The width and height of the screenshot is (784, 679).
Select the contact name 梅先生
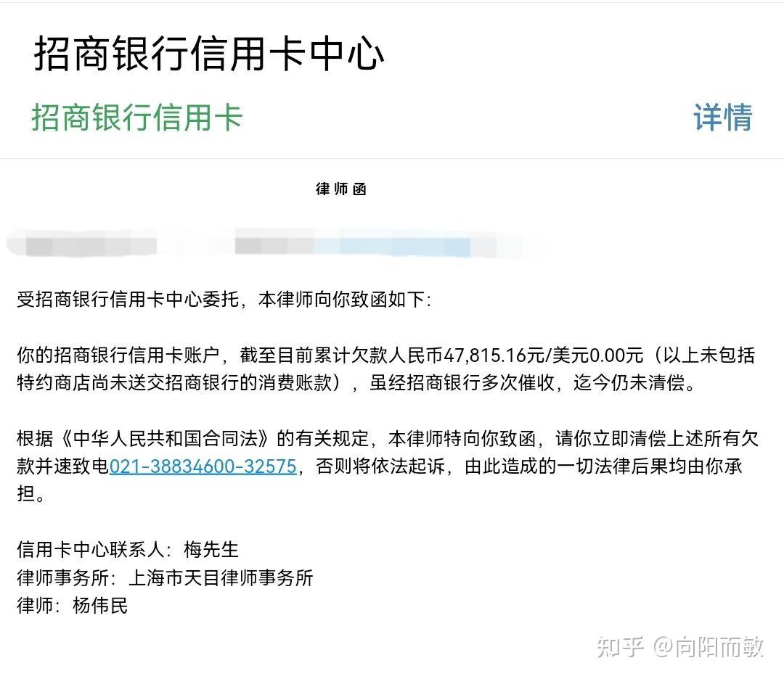211,550
